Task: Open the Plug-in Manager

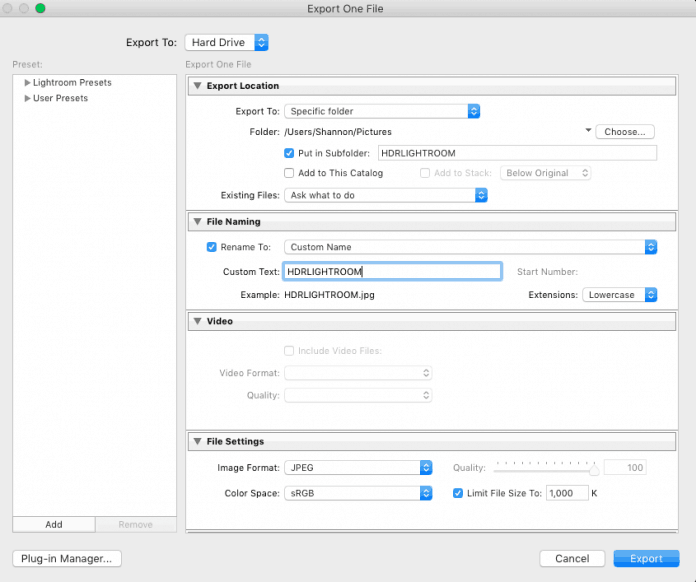Action: 67,559
